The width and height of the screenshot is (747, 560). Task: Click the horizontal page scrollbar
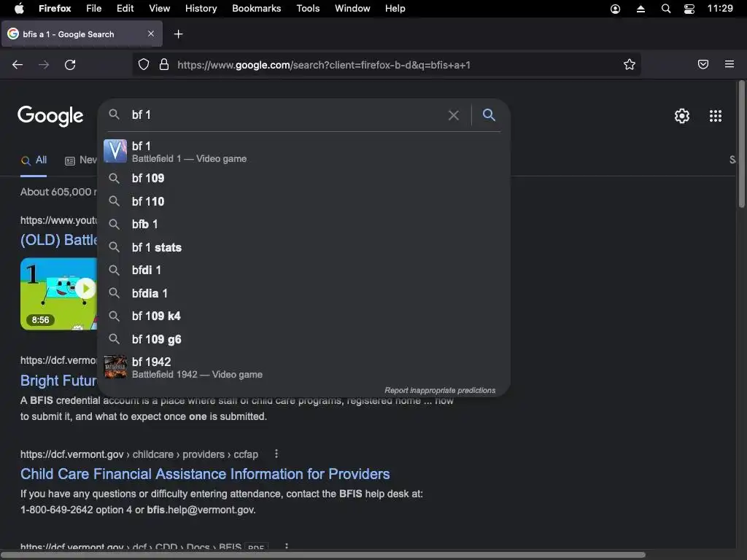(323, 555)
